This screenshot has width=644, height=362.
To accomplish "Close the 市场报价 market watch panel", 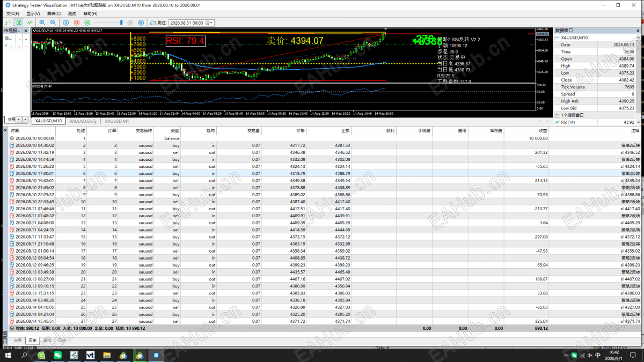I will [27, 31].
